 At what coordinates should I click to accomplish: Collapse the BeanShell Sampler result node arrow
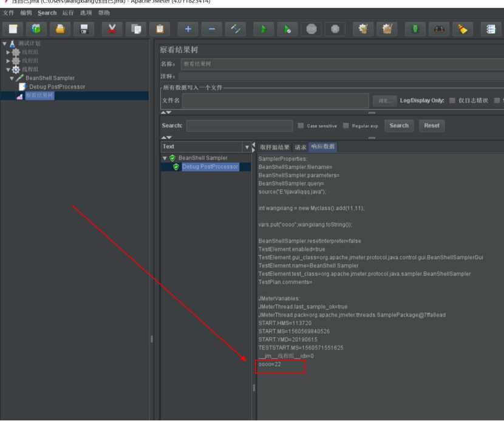click(x=165, y=158)
